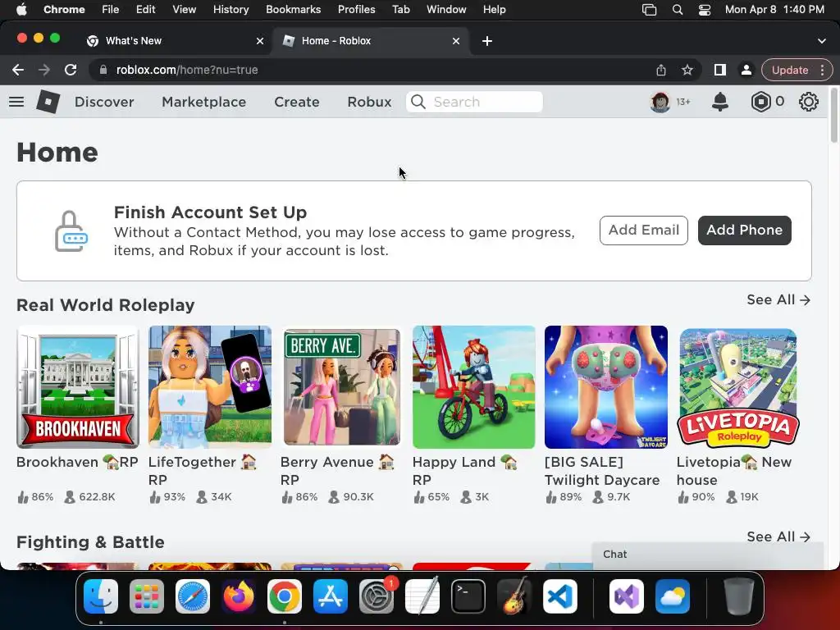Open the Chrome profile icon
Screen dimensions: 840x630
click(746, 70)
